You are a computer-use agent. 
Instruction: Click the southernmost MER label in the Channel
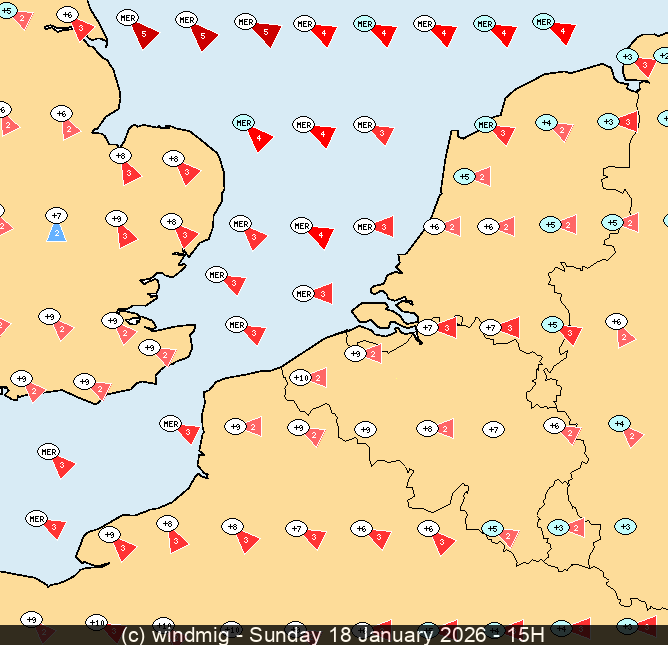pos(37,519)
